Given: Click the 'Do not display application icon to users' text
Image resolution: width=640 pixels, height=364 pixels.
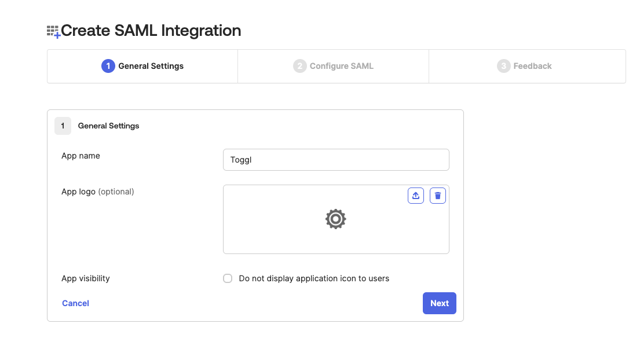Looking at the screenshot, I should [x=313, y=278].
